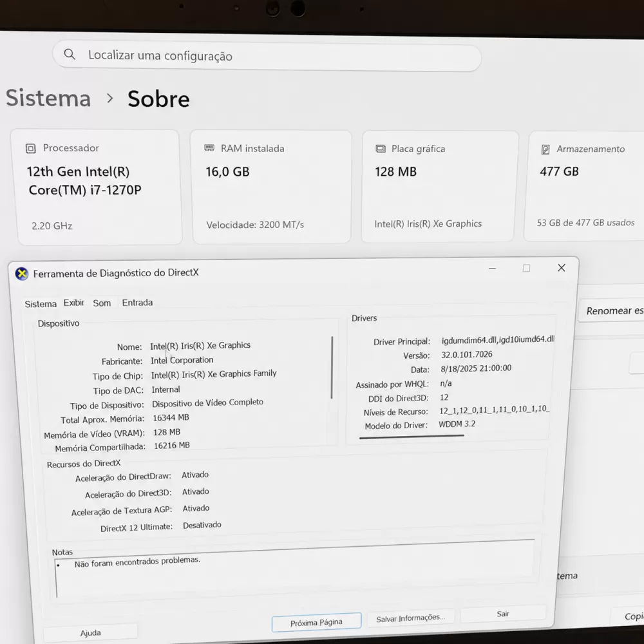Focus the Localizar uma configuração search field

(x=267, y=56)
